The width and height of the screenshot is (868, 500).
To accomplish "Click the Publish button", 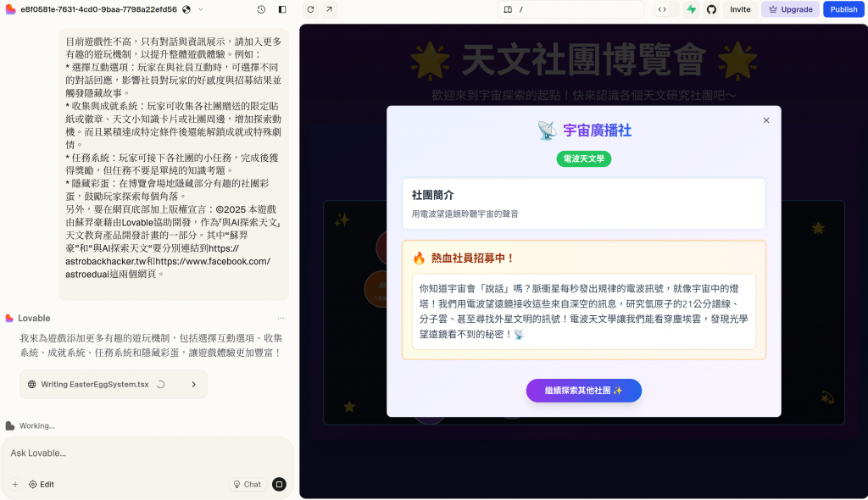I will point(843,9).
